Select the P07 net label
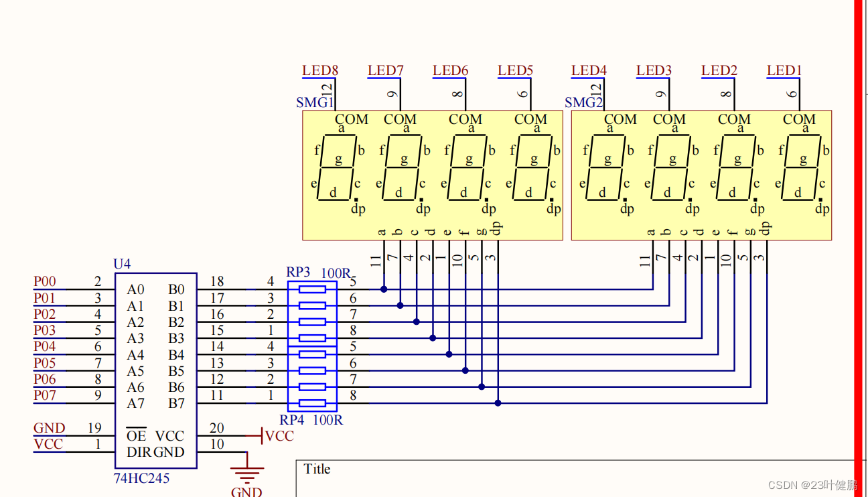Viewport: 868px width, 497px height. 45,395
